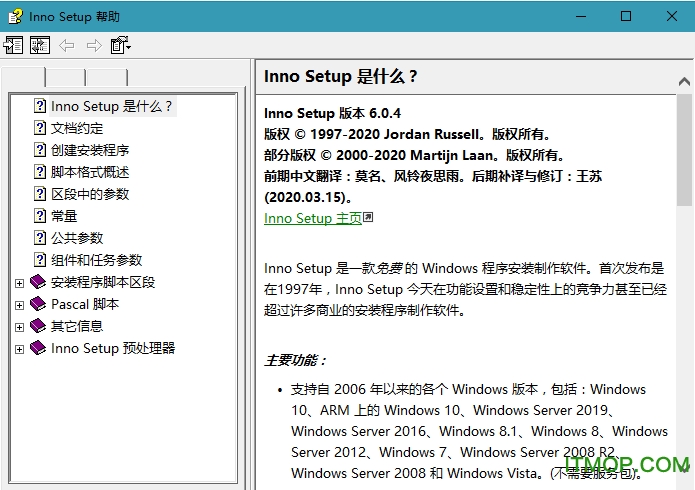The image size is (695, 490).
Task: Open the '公共参数' topic
Action: click(x=77, y=238)
